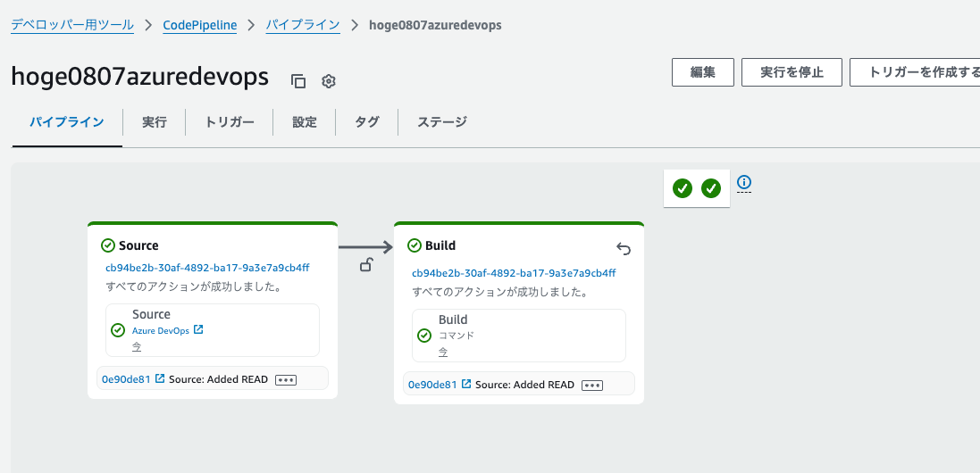Select the ステージ tab
This screenshot has height=473, width=980.
pos(442,121)
